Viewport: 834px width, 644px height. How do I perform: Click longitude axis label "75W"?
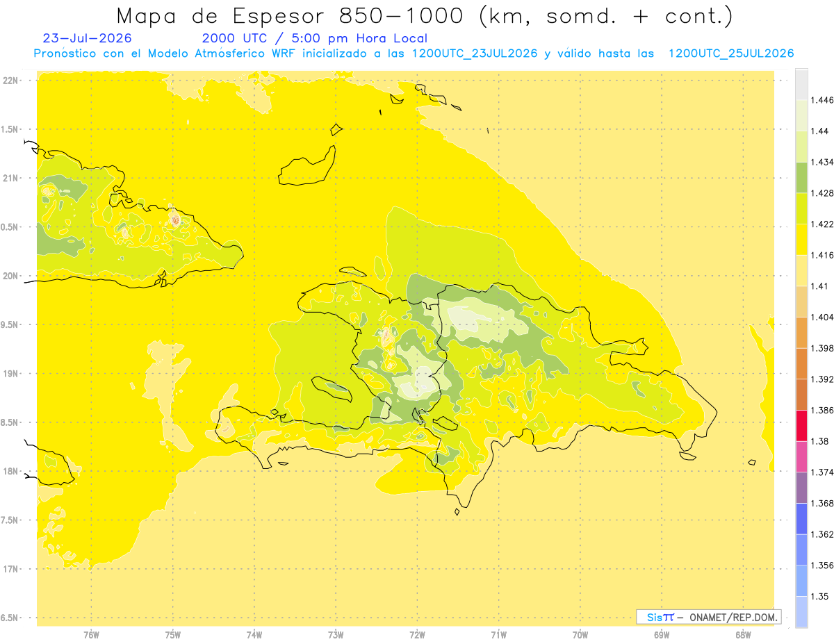pos(173,634)
